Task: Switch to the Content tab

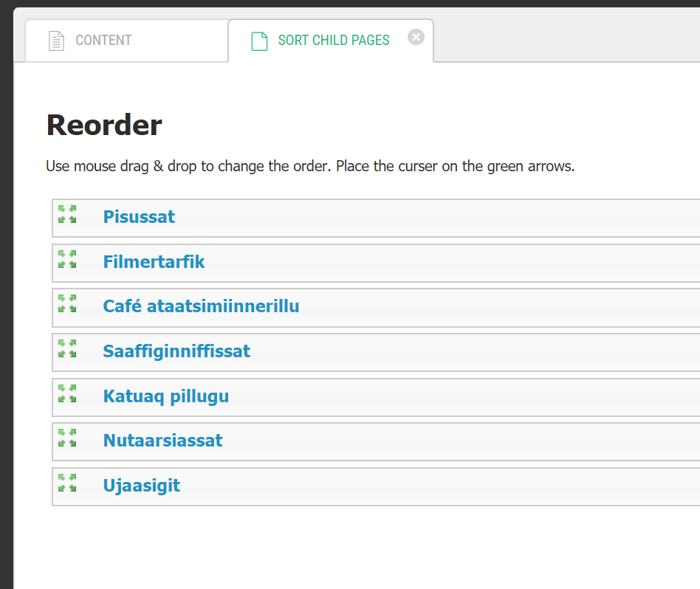Action: tap(103, 41)
